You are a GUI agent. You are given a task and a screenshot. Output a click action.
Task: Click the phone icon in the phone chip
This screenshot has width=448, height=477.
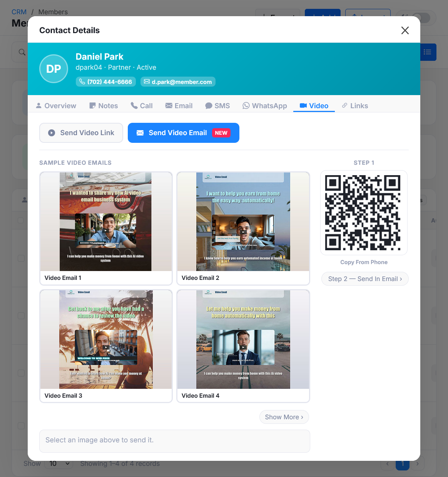click(82, 82)
